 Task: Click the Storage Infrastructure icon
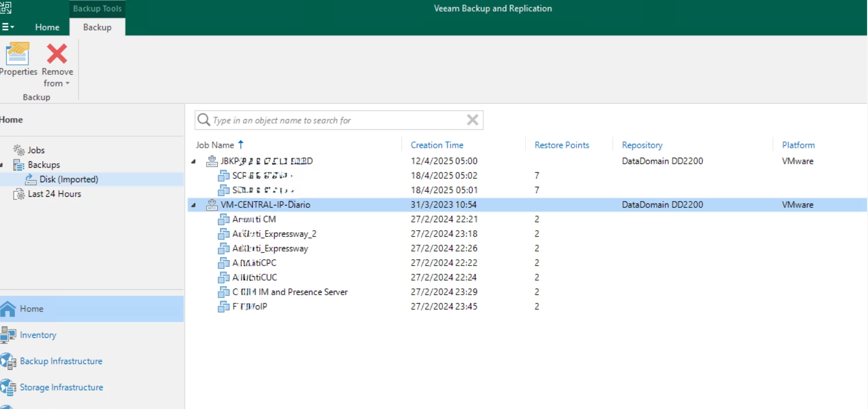8,387
